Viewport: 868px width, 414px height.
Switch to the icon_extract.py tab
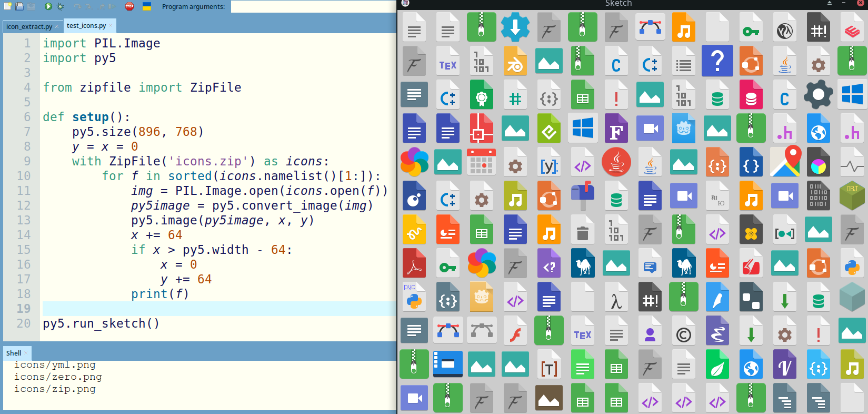(29, 26)
